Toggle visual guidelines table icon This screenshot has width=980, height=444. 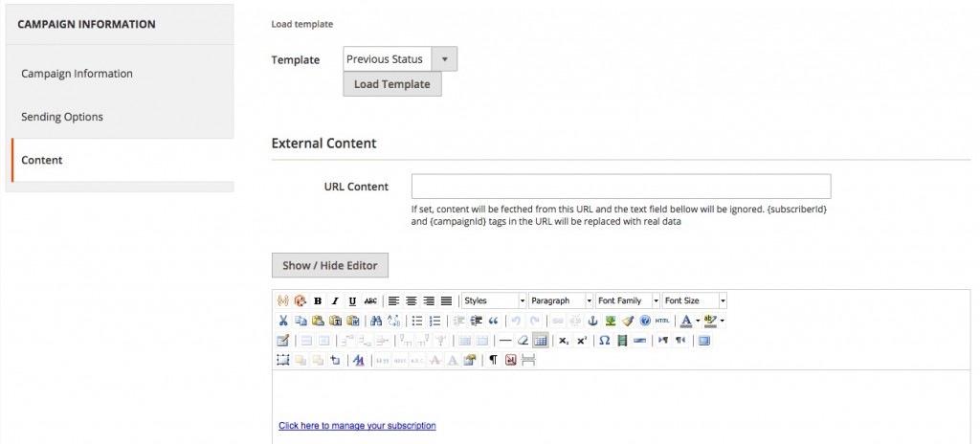tap(541, 340)
